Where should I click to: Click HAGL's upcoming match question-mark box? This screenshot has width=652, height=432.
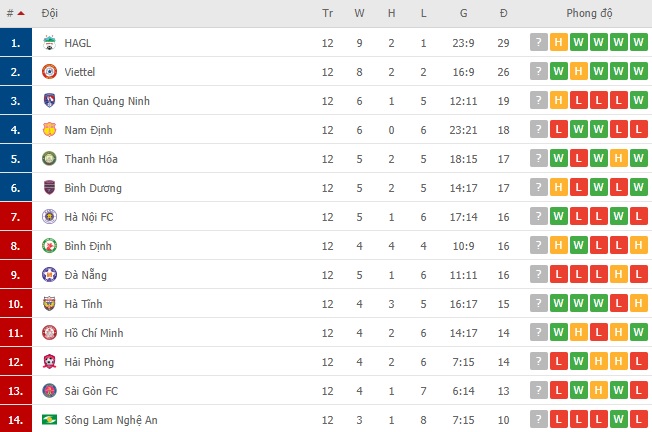click(538, 42)
